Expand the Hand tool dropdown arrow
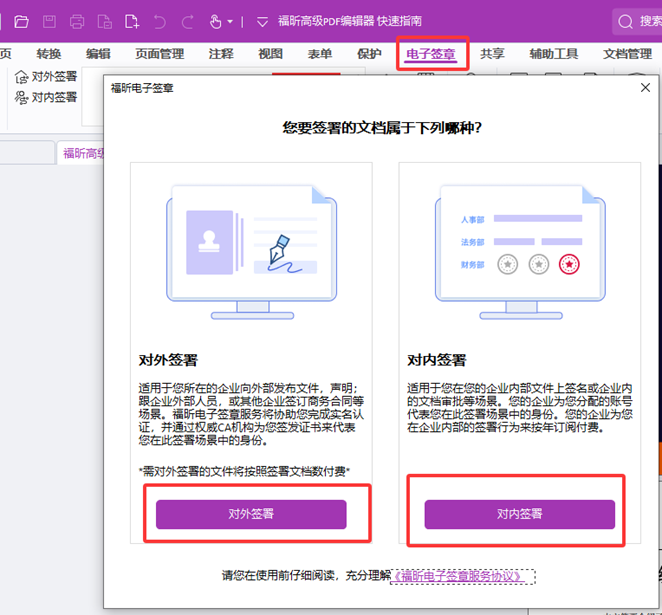This screenshot has width=662, height=615. tap(231, 21)
